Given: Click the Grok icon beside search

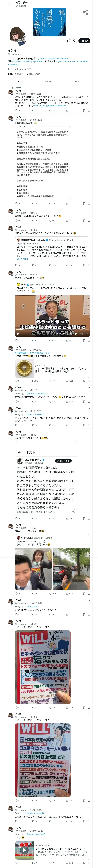Looking at the screenshot, I should click(x=68, y=41).
